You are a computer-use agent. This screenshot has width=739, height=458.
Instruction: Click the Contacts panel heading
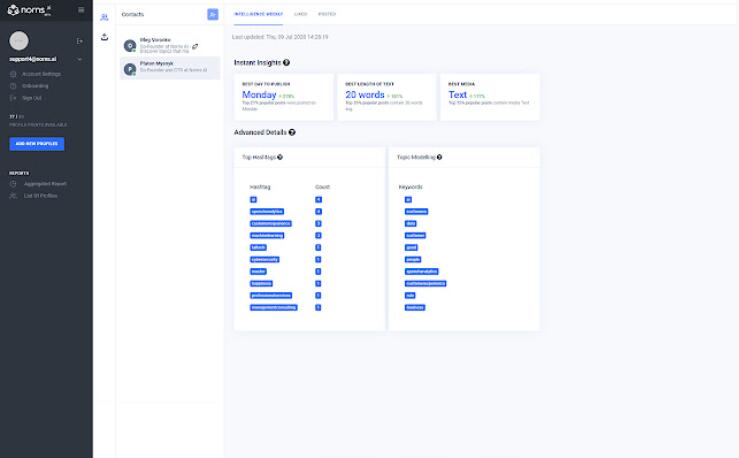[x=132, y=15]
